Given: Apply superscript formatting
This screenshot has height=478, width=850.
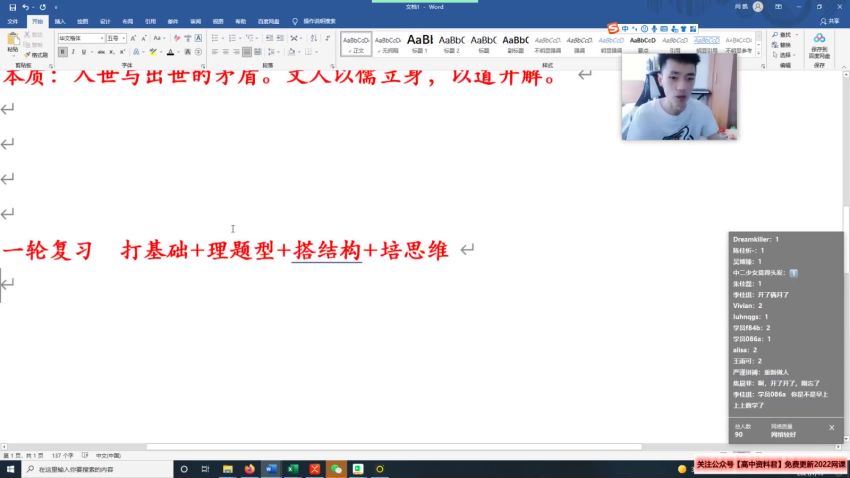Looking at the screenshot, I should 122,52.
